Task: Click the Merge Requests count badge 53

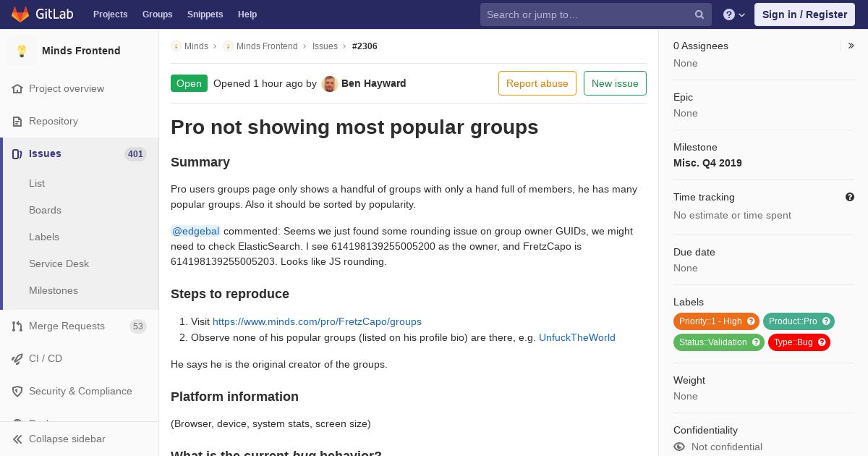Action: pyautogui.click(x=138, y=326)
